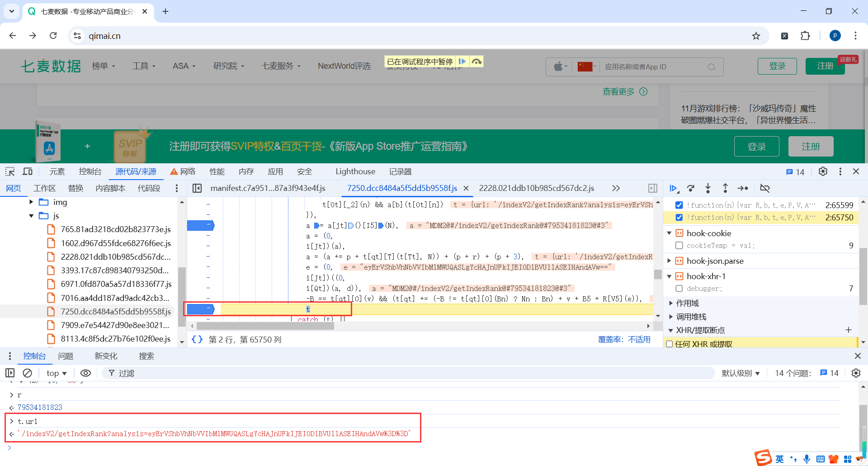Expand the 调用堆栈 call stack section
Screen dimensions: 868x466
tap(671, 317)
